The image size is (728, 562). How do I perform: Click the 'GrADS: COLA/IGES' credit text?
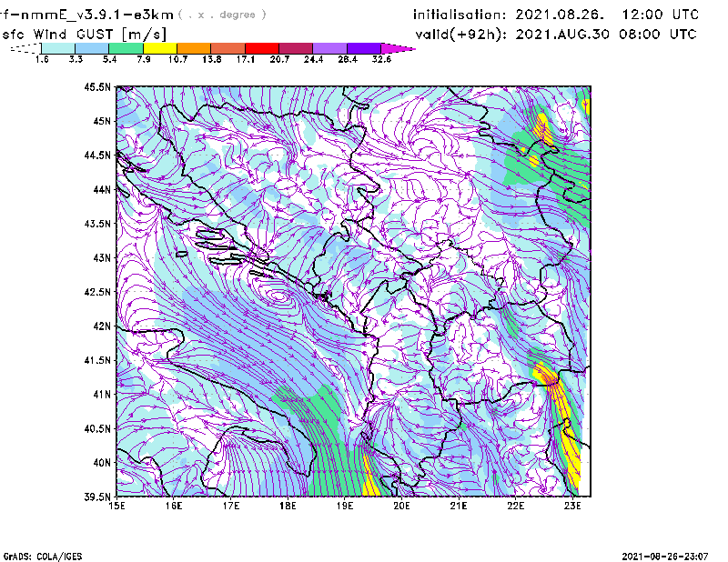tap(43, 557)
